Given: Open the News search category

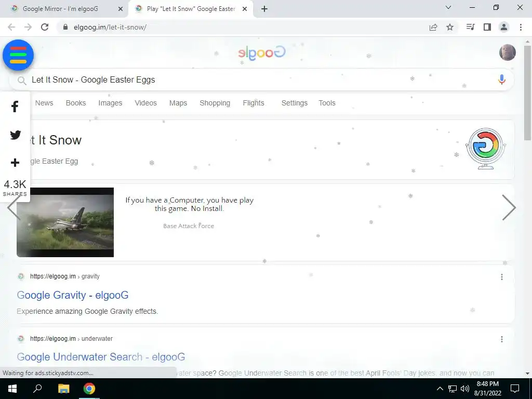Looking at the screenshot, I should tap(44, 103).
